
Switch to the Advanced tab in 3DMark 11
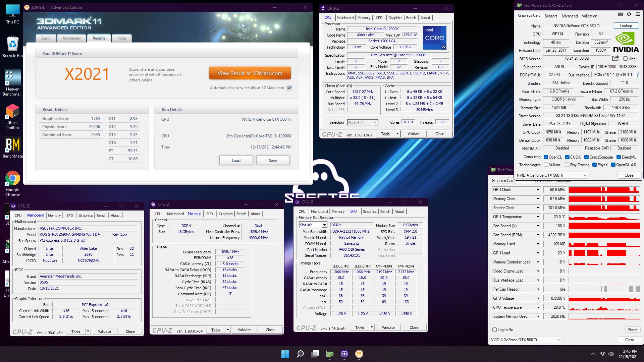pos(71,38)
